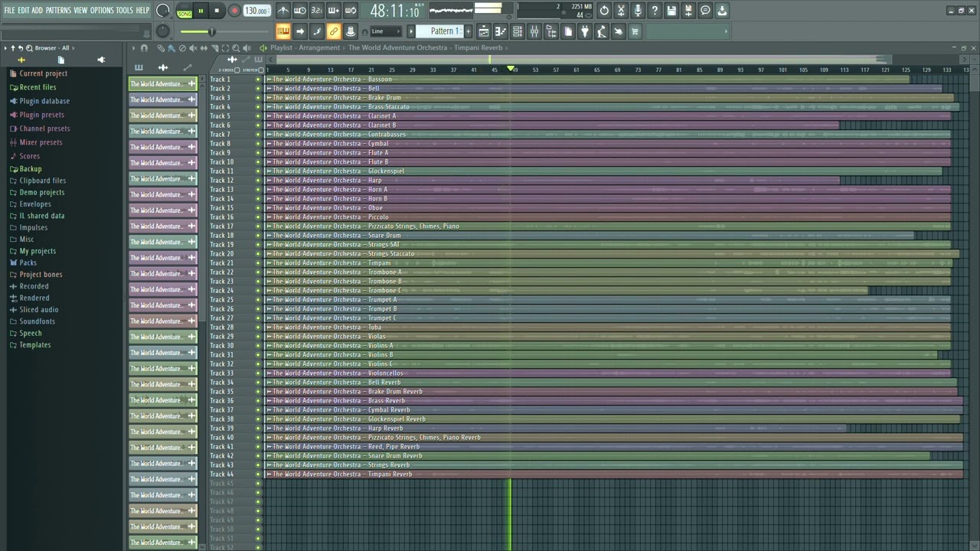Image resolution: width=980 pixels, height=551 pixels.
Task: Pause playback with the pause button
Action: tap(201, 11)
